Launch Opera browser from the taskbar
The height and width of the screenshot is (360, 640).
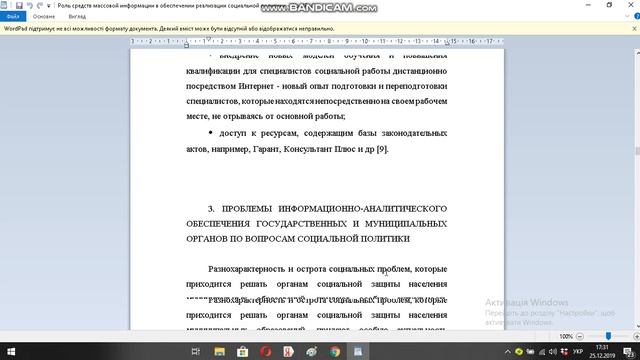click(266, 351)
